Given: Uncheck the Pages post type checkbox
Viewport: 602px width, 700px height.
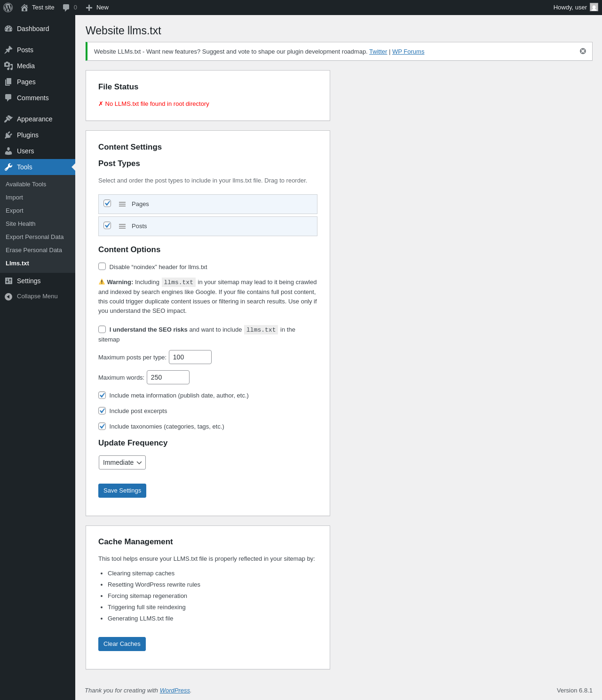Looking at the screenshot, I should pos(107,203).
